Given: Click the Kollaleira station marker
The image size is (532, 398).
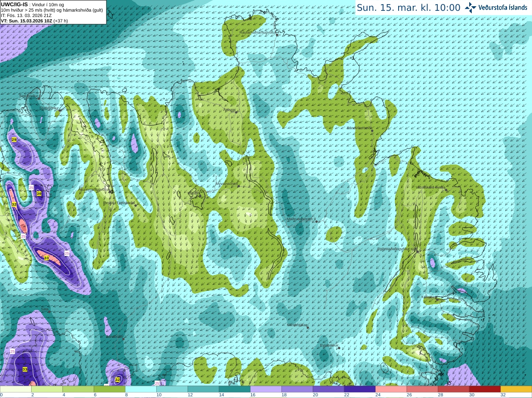Looking at the screenshot, I should (437, 299).
